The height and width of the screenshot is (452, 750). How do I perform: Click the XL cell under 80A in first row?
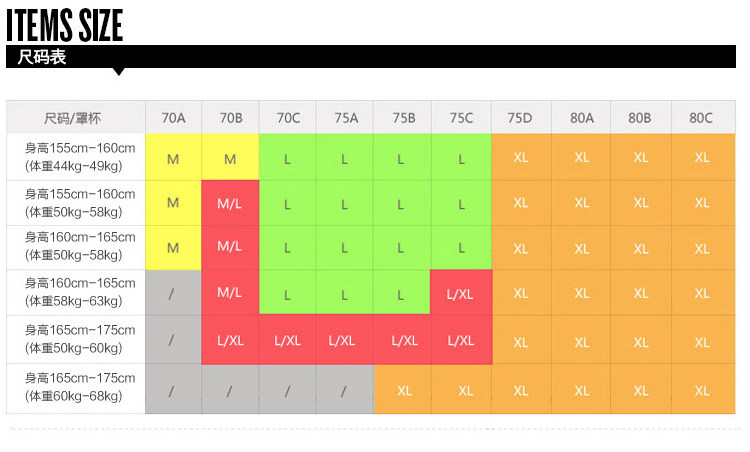(581, 157)
